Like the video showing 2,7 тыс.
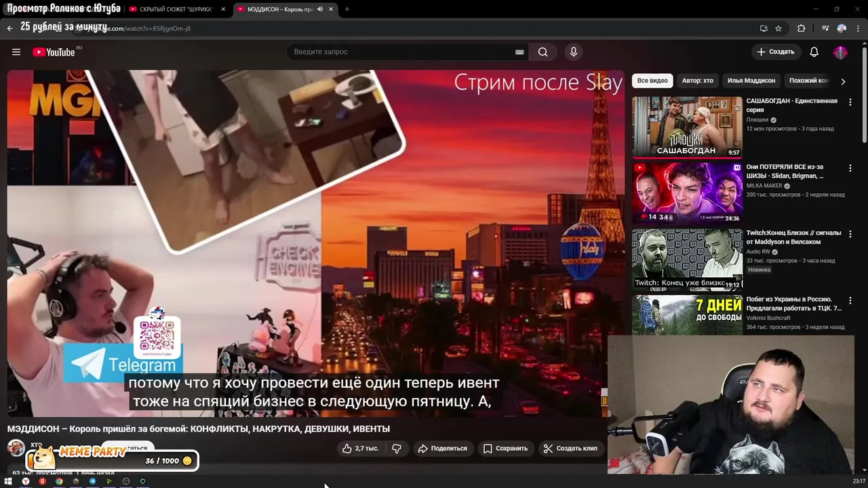Viewport: 868px width, 488px height. 360,449
